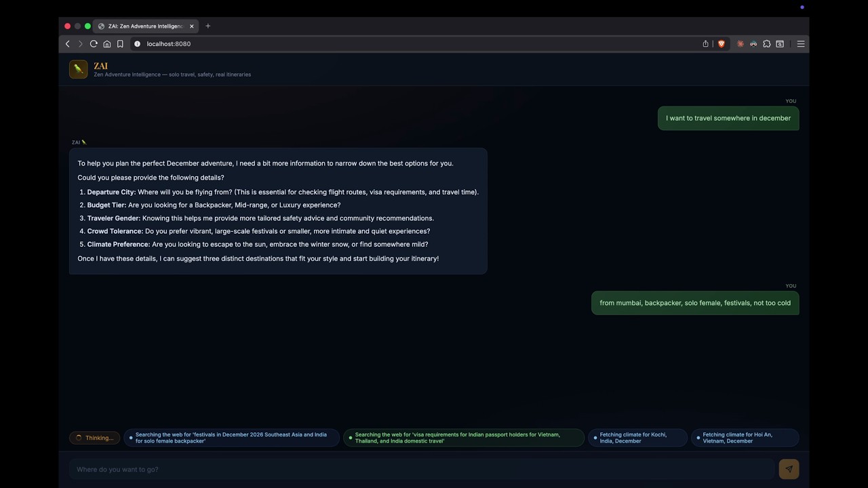Screen dimensions: 868x488
Task: Open Brave Shields lion icon
Action: pos(721,44)
